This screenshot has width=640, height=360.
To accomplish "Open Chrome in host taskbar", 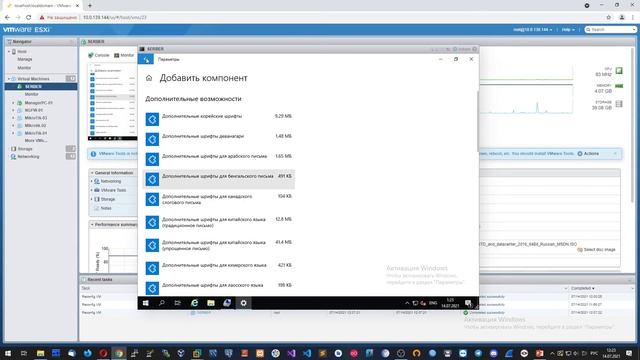I will point(119,353).
